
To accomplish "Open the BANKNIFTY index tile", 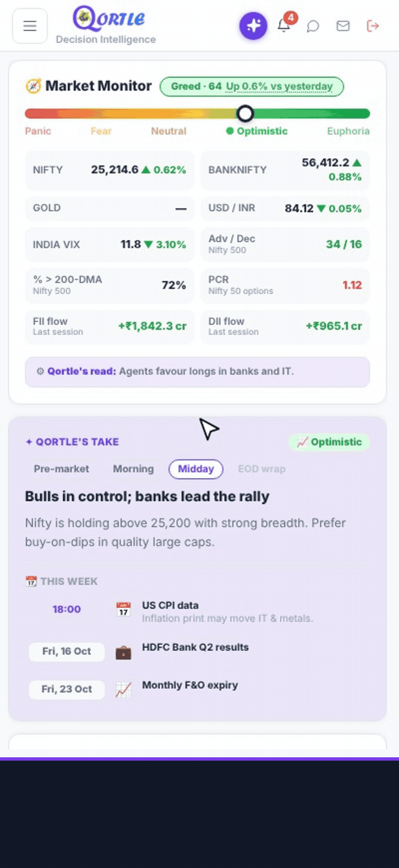I will [285, 170].
